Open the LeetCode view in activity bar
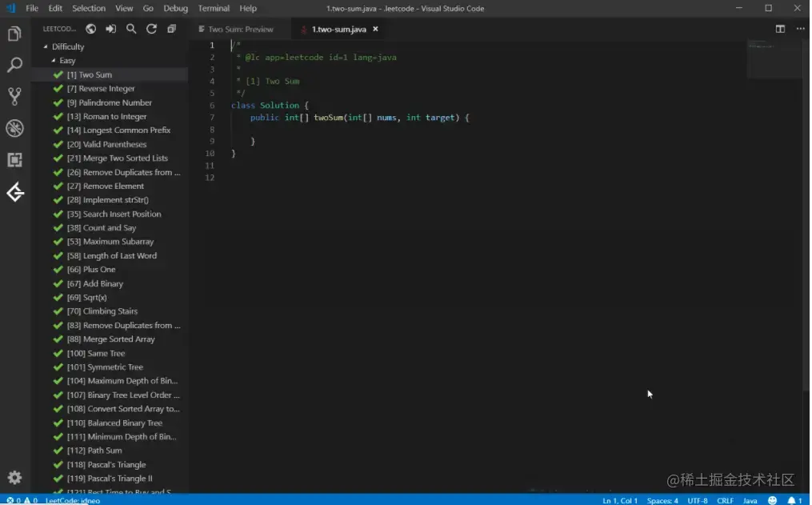 15,192
